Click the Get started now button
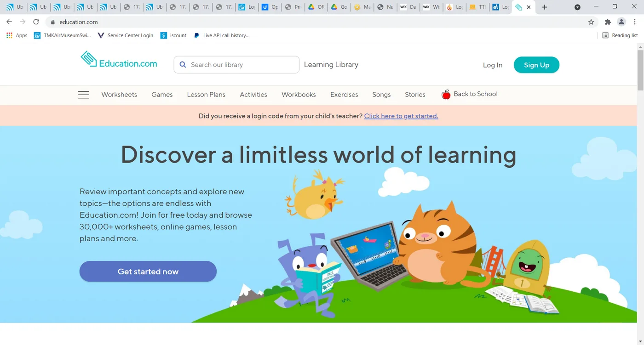Screen dimensions: 644x345 tap(148, 271)
